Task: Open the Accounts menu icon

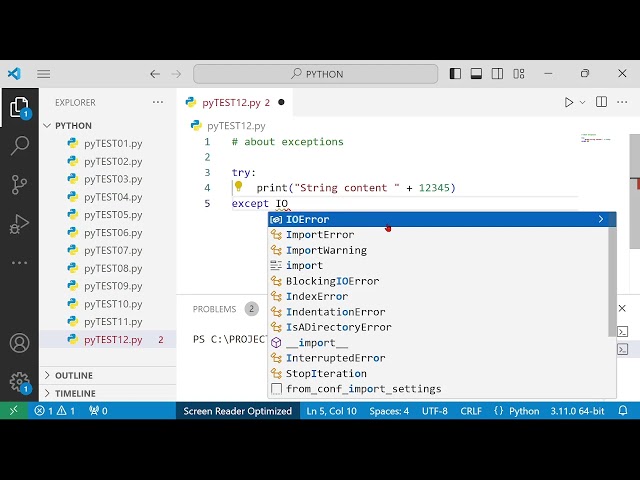Action: (19, 343)
